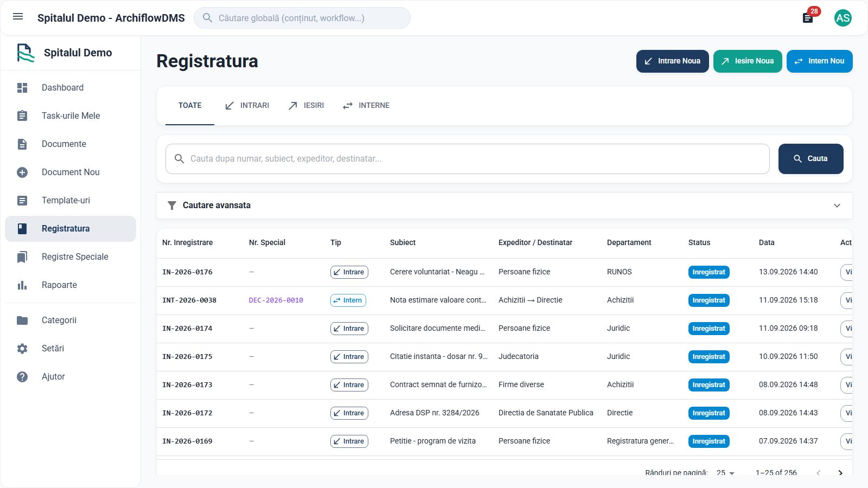Image resolution: width=868 pixels, height=488 pixels.
Task: Open Registre Speciale section
Action: pyautogui.click(x=71, y=256)
